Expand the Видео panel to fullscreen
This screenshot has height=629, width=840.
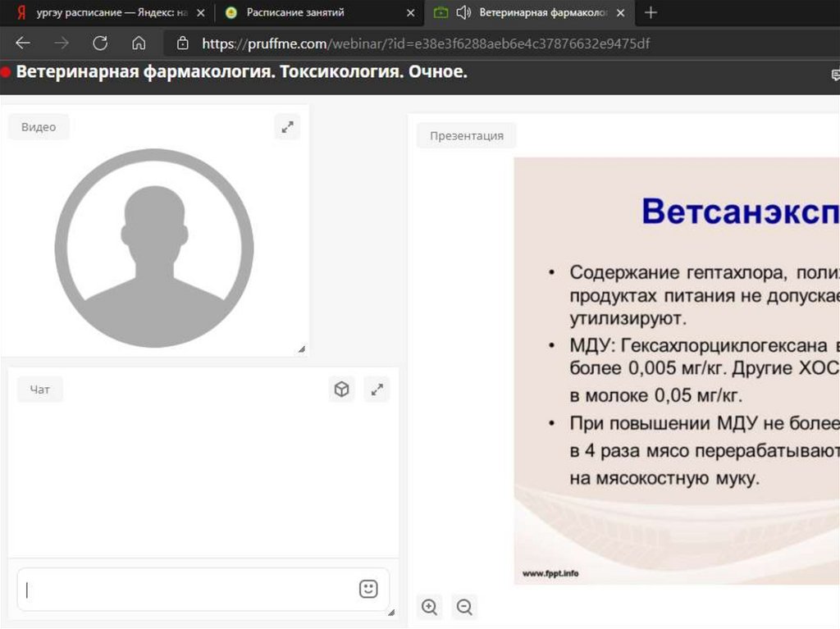click(x=287, y=127)
